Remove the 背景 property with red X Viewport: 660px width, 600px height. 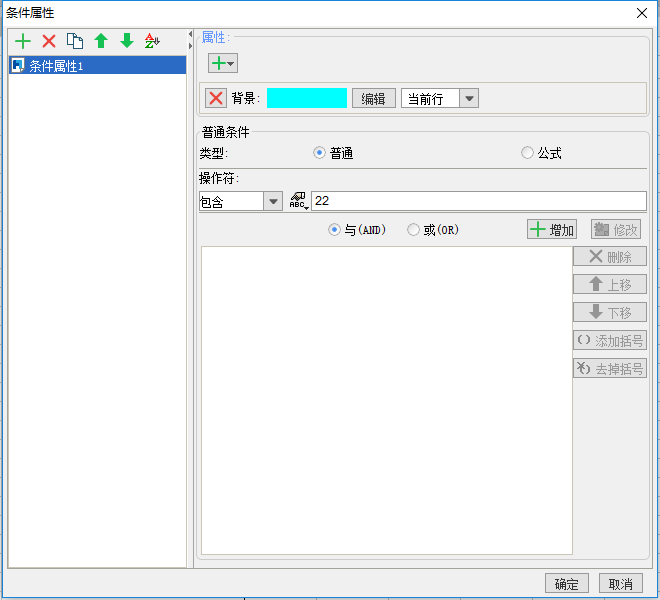coord(216,98)
